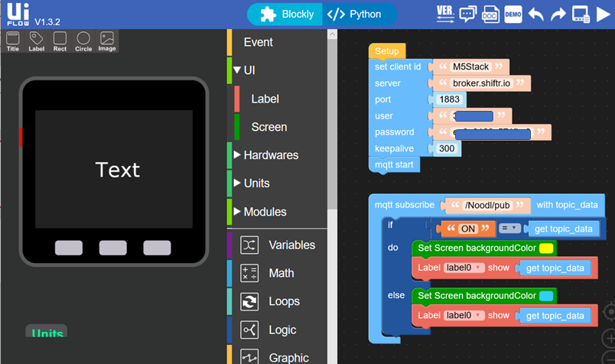Select the Label subcategory
This screenshot has width=615, height=364.
click(265, 99)
